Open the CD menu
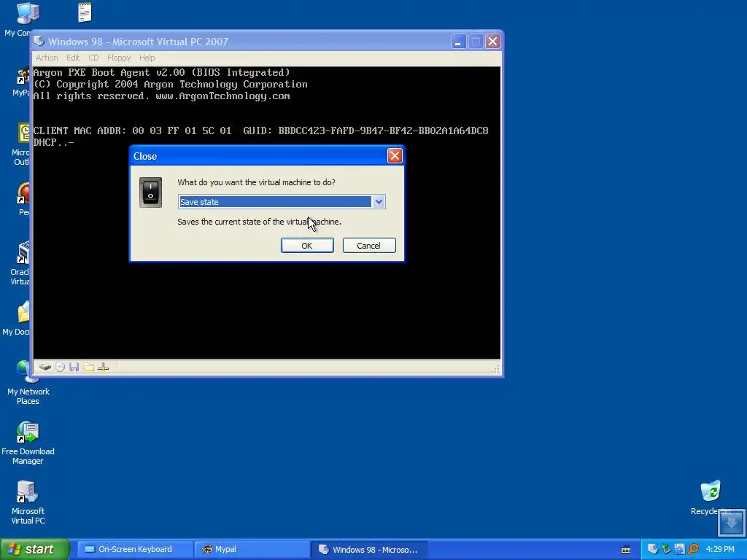This screenshot has width=747, height=560. pos(93,58)
